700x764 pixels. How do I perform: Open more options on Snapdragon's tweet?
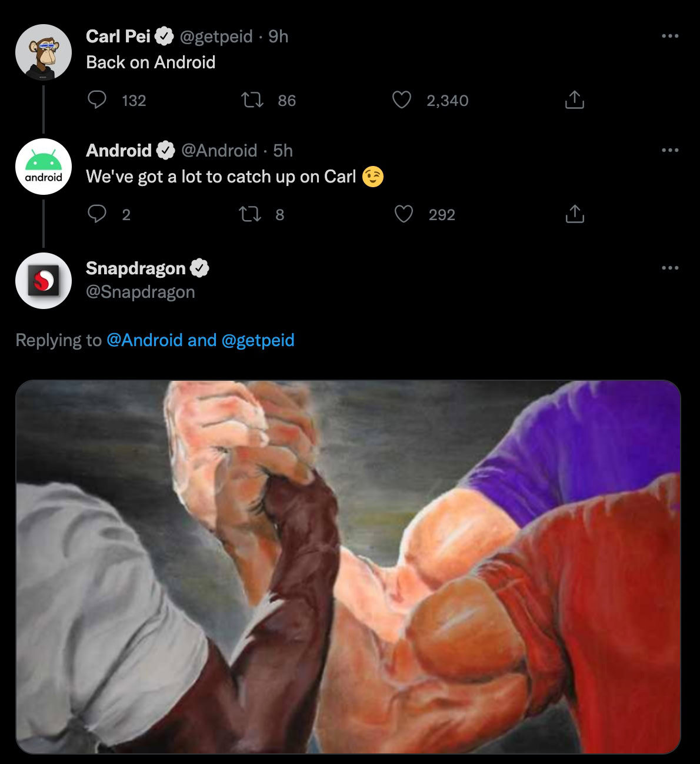tap(669, 268)
